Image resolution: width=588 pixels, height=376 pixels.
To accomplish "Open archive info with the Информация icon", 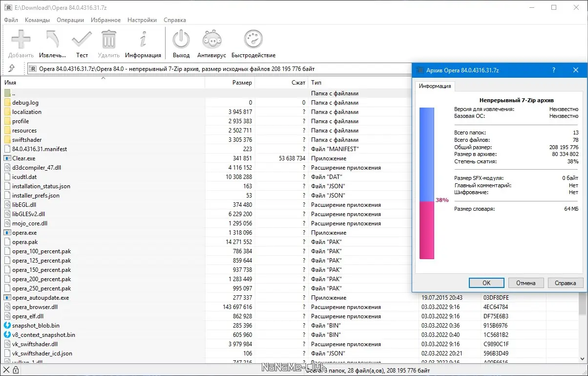I will tap(143, 38).
